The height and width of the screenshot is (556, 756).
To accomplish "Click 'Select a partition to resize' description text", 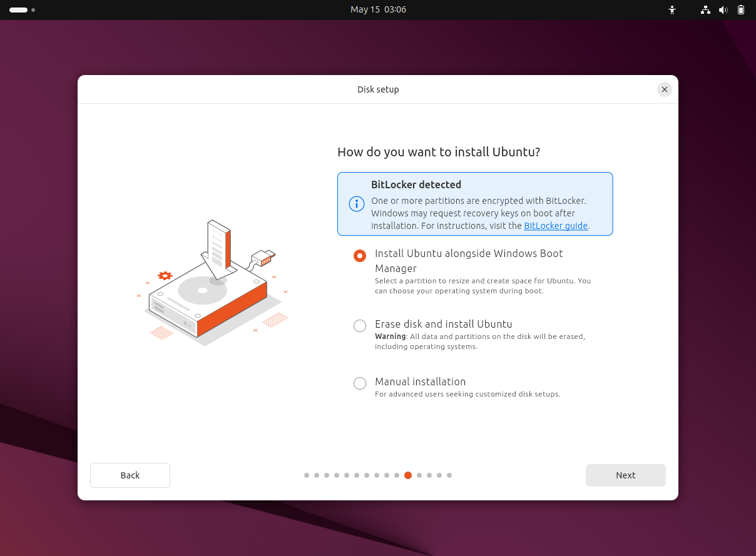I will coord(483,286).
